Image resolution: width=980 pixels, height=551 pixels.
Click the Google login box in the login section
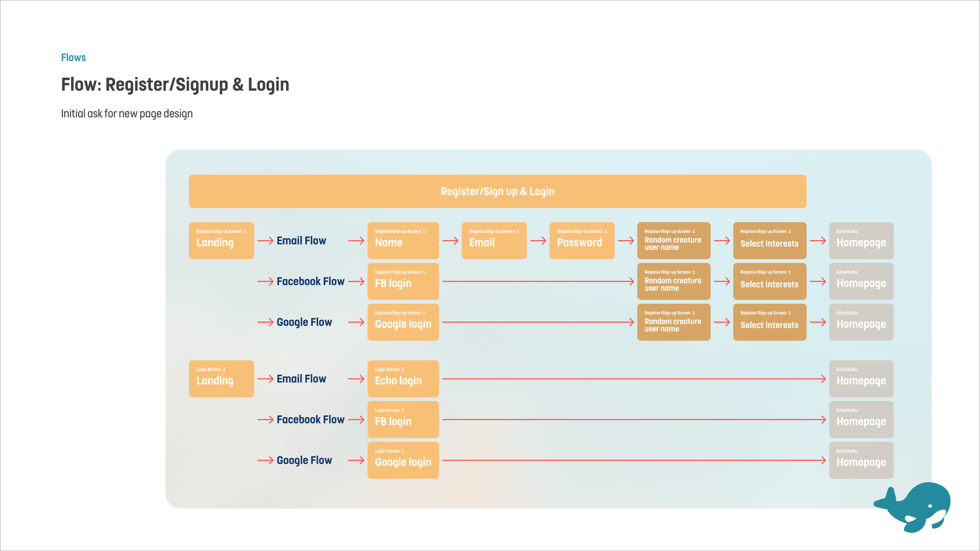(403, 460)
